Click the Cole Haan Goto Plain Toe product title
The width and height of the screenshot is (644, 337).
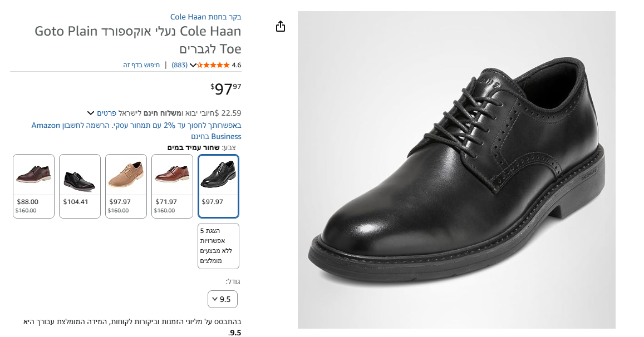pos(138,39)
